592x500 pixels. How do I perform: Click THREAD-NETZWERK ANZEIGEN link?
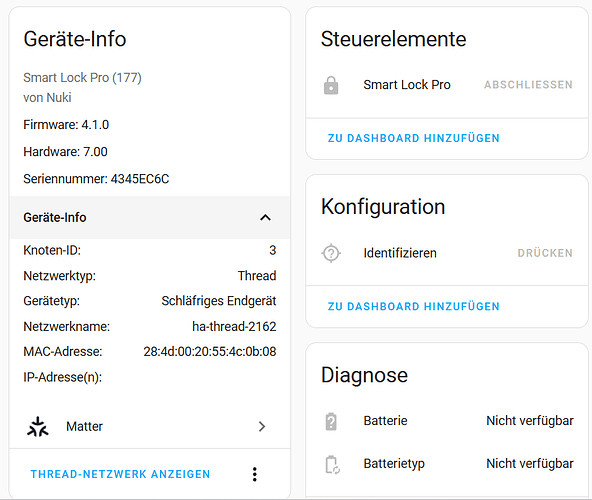(120, 474)
